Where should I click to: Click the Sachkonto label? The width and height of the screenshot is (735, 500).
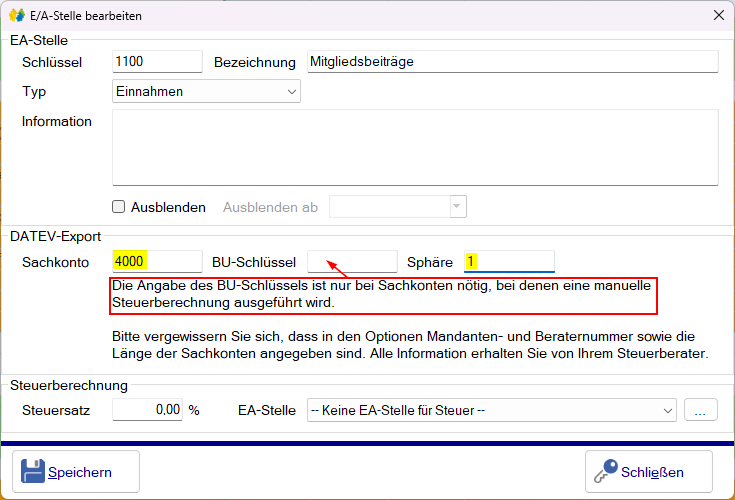click(x=55, y=262)
